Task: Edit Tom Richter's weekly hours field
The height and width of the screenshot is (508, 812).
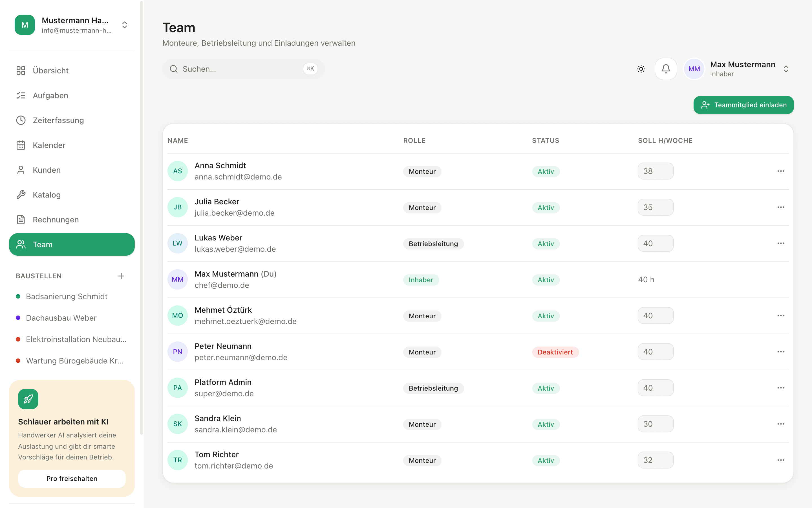Action: coord(656,460)
